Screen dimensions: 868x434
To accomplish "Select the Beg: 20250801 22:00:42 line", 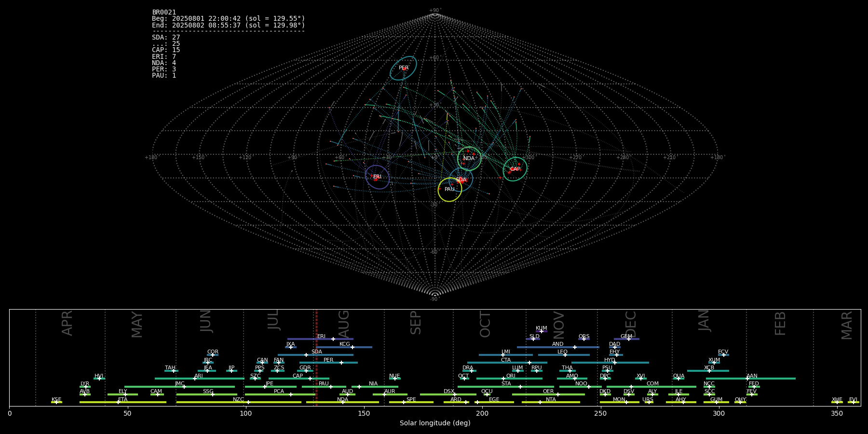I will point(229,19).
